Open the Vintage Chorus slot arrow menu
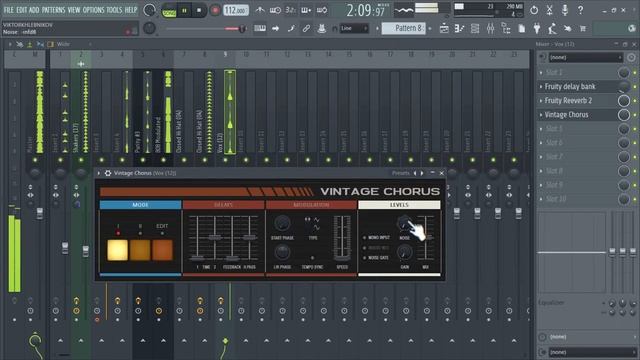Viewport: 640px width, 360px height. point(541,115)
